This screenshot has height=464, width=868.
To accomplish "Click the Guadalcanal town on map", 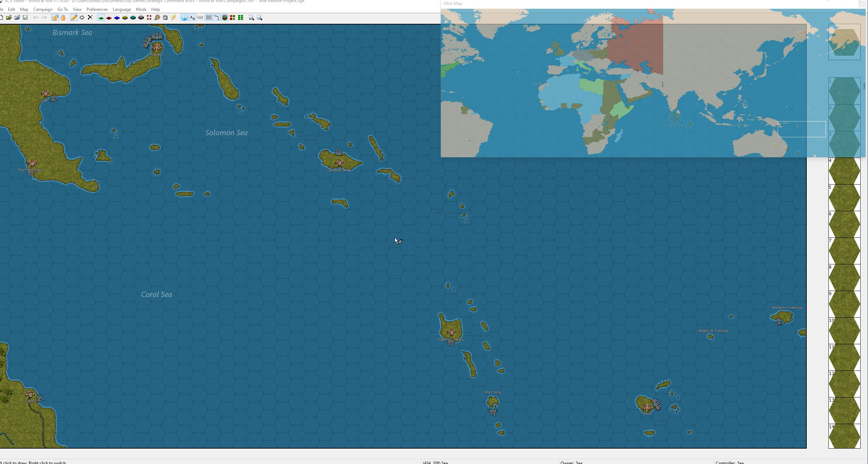I will 339,162.
